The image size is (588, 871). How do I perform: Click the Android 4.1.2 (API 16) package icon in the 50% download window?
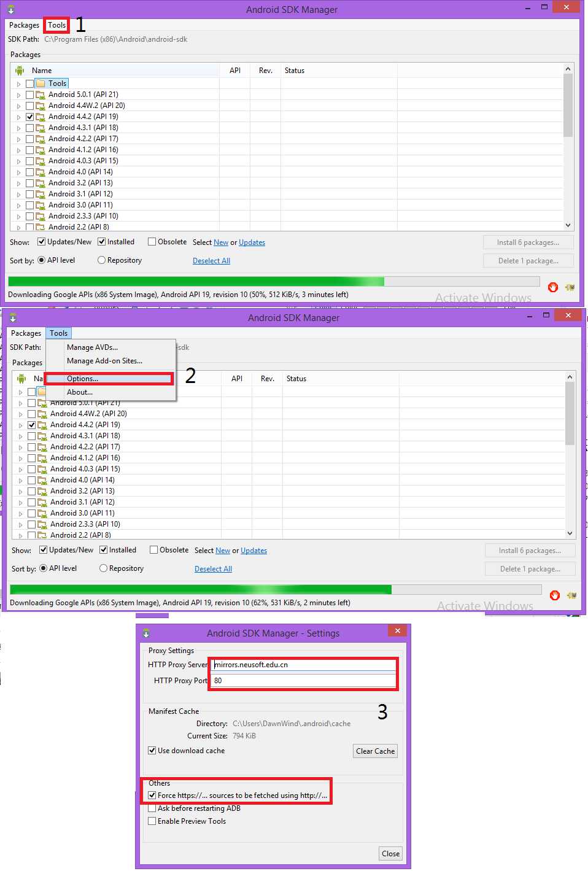[41, 150]
